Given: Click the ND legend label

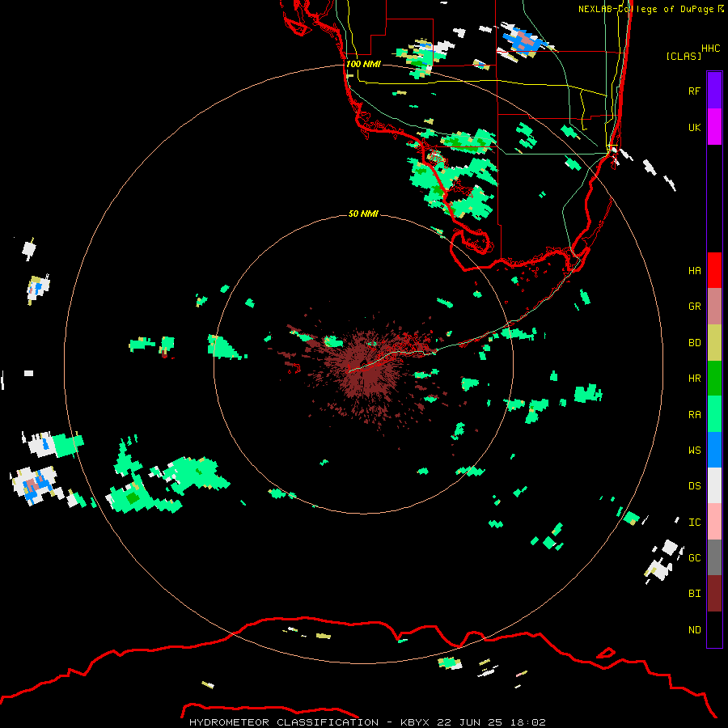Looking at the screenshot, I should [694, 630].
